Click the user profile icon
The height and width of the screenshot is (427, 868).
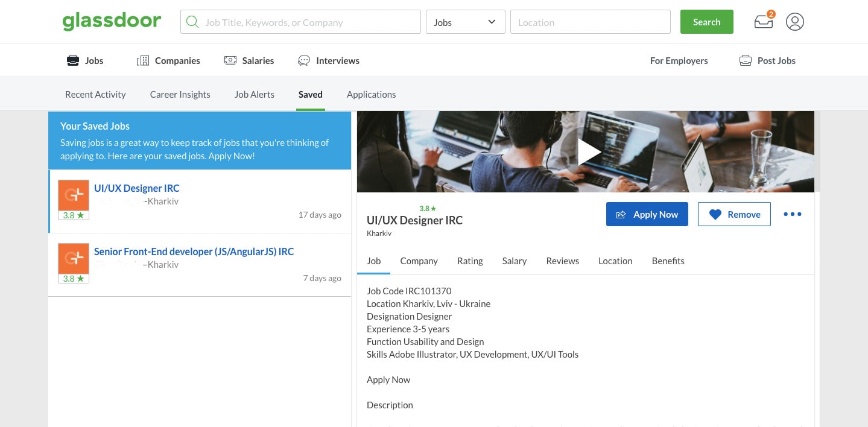pos(794,22)
